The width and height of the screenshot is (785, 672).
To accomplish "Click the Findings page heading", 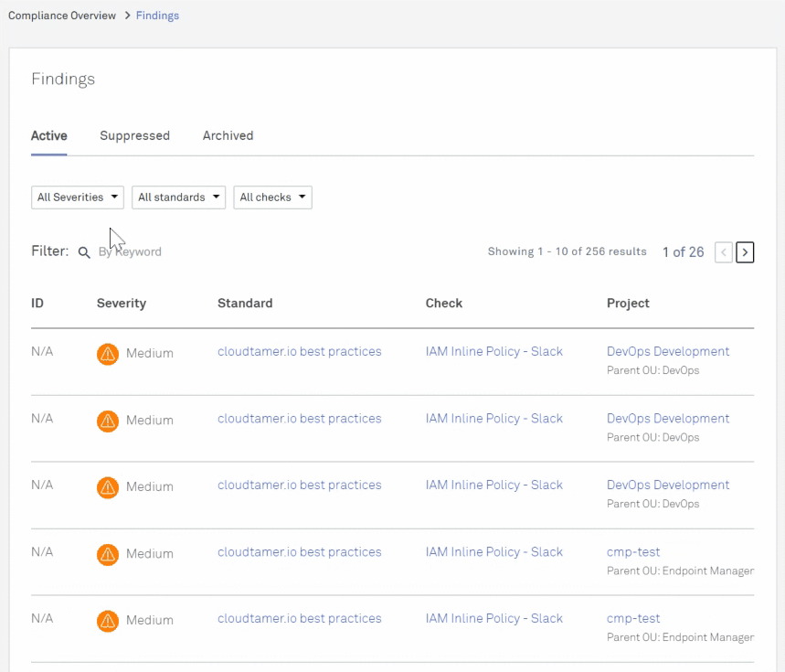I will click(63, 80).
